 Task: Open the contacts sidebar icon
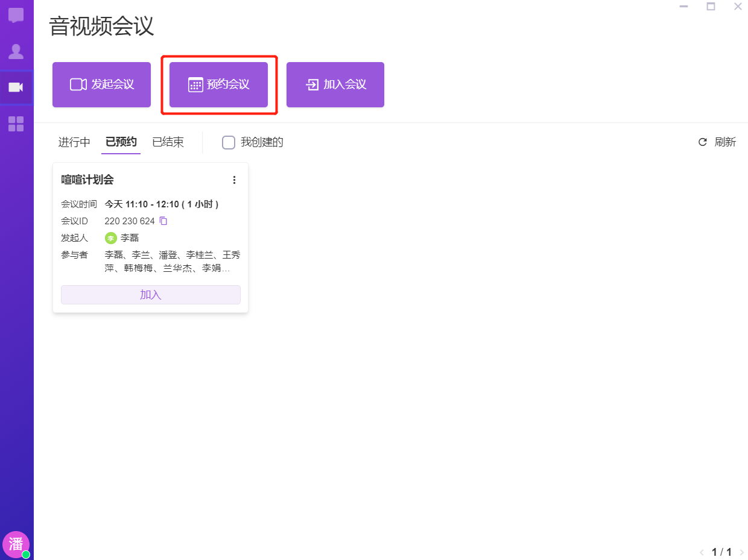16,52
